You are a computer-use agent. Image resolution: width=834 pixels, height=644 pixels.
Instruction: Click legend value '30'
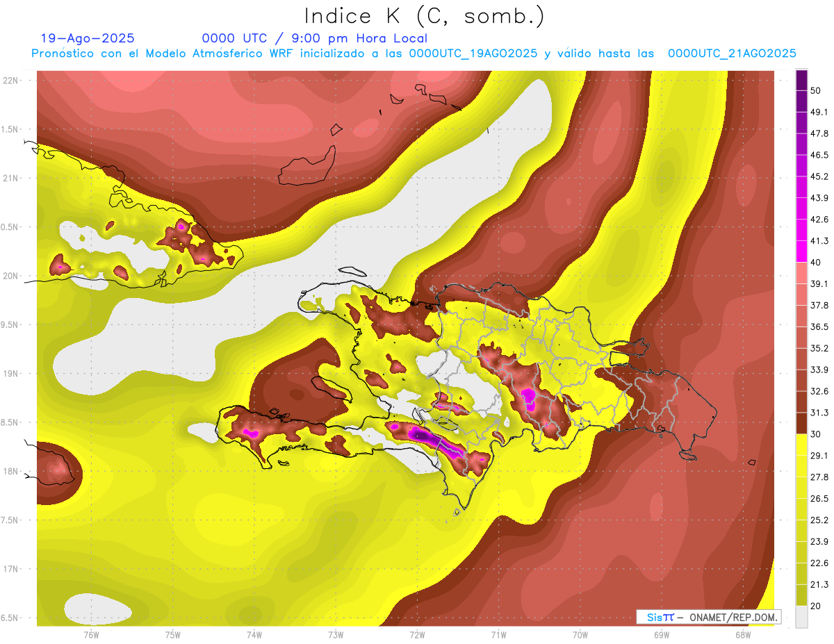816,434
